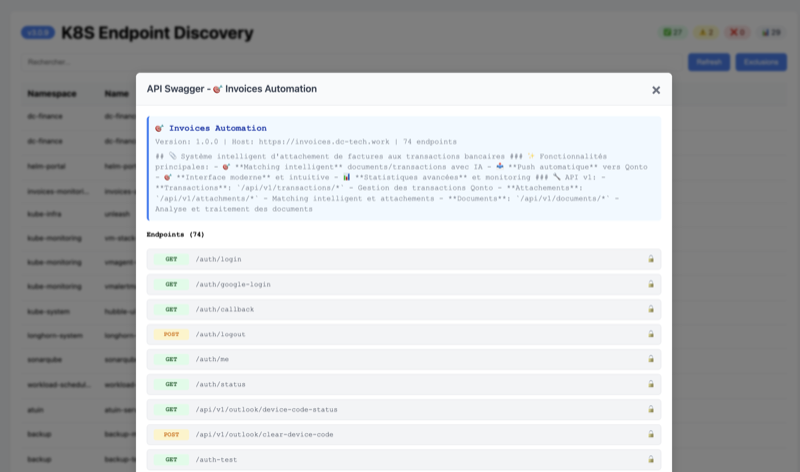This screenshot has width=800, height=472.
Task: Expand the /api/v1/outlook/device-code-status endpoint
Action: [x=266, y=409]
